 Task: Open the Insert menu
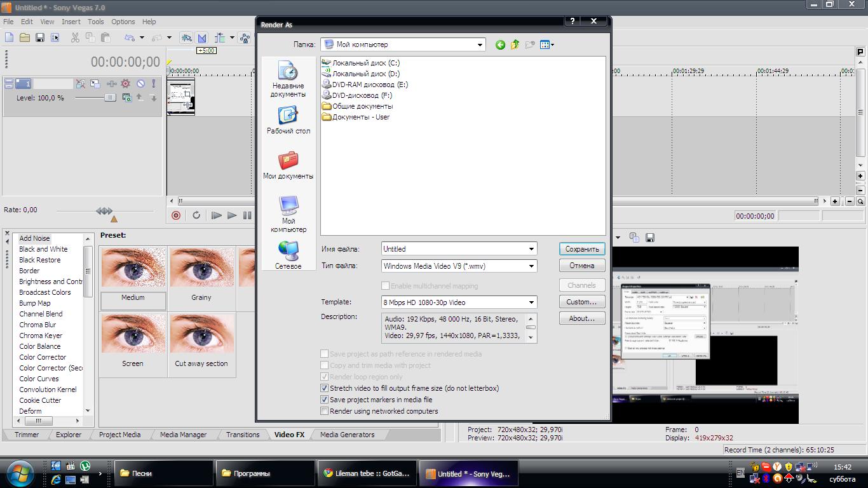pos(71,22)
